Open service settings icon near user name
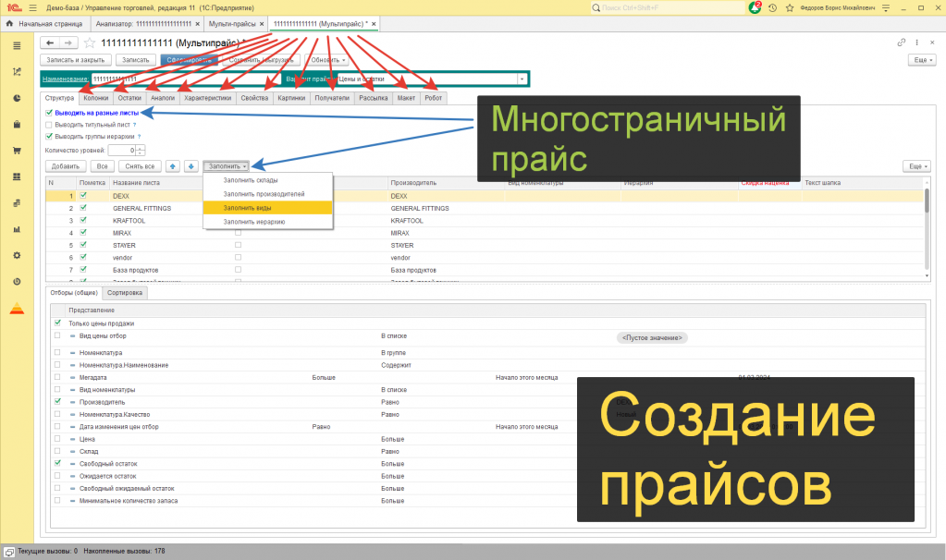The width and height of the screenshot is (946, 560). (x=886, y=7)
